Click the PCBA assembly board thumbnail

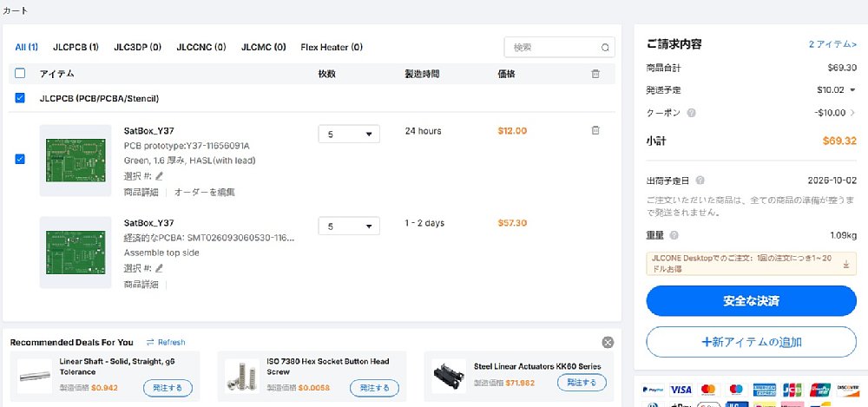tap(76, 253)
